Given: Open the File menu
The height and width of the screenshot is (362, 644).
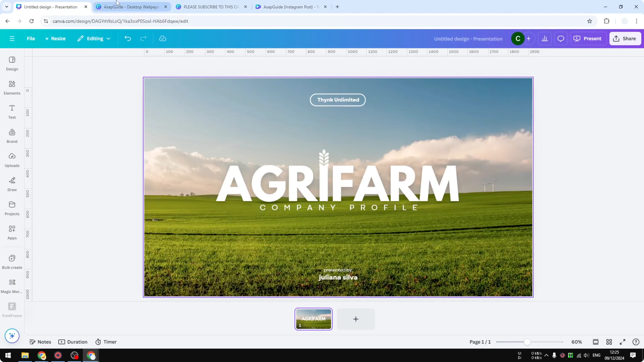Looking at the screenshot, I should coord(31,38).
